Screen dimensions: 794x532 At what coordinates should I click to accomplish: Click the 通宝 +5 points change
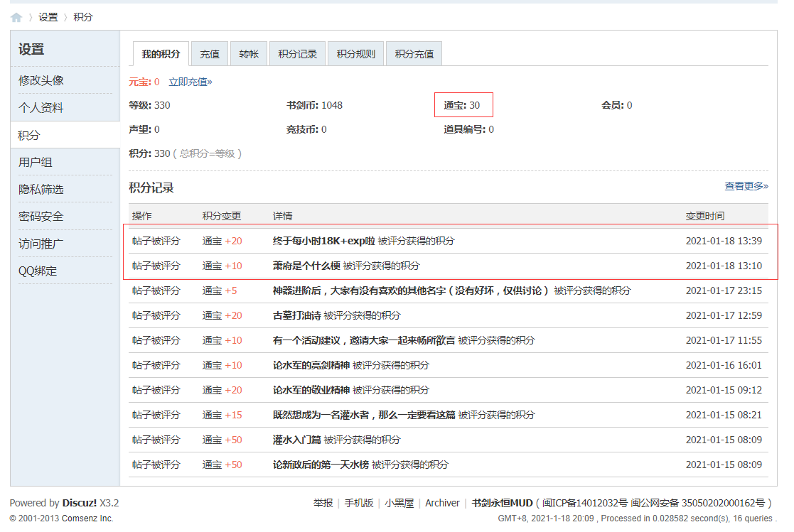220,291
